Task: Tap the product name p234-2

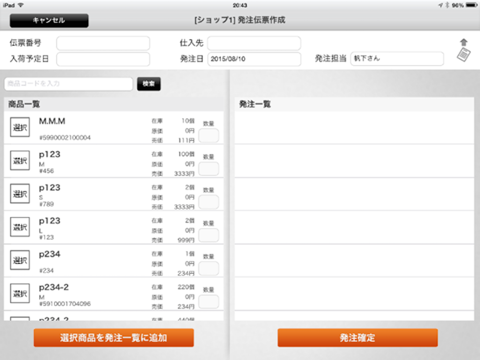Action: click(54, 287)
